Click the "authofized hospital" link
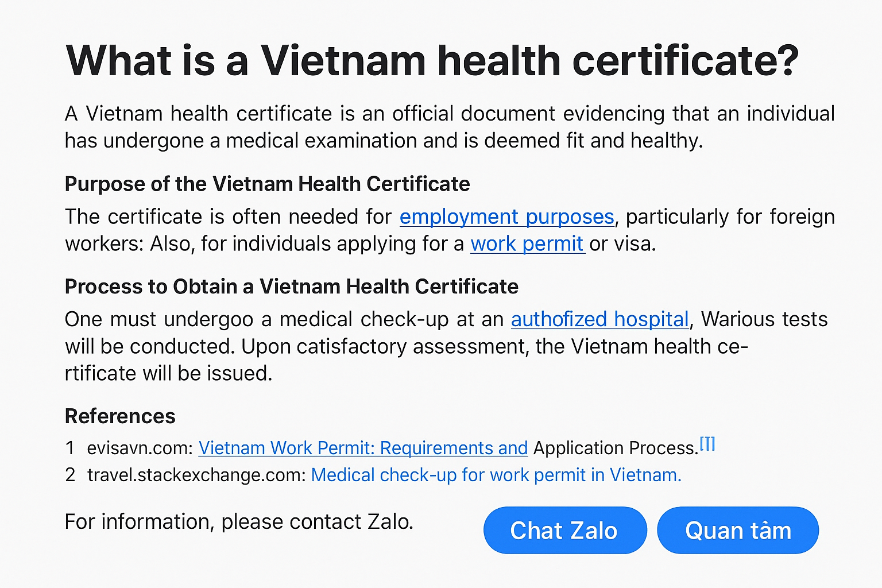 (x=599, y=319)
